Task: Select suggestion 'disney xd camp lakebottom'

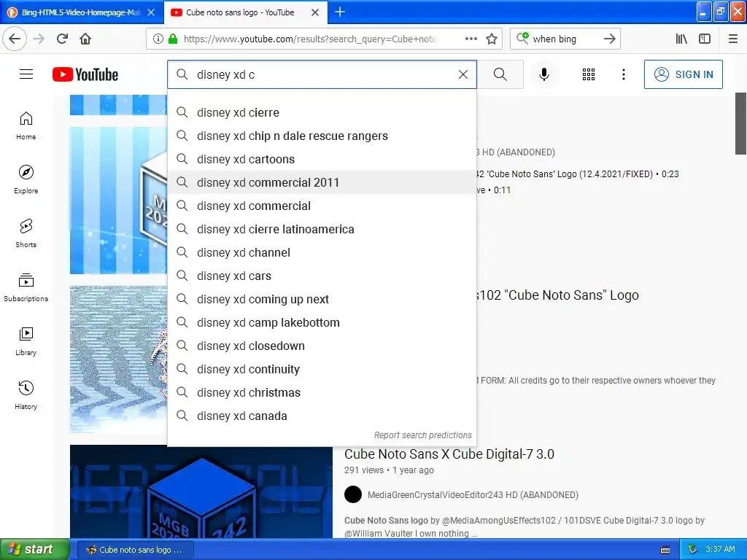Action: [322, 322]
